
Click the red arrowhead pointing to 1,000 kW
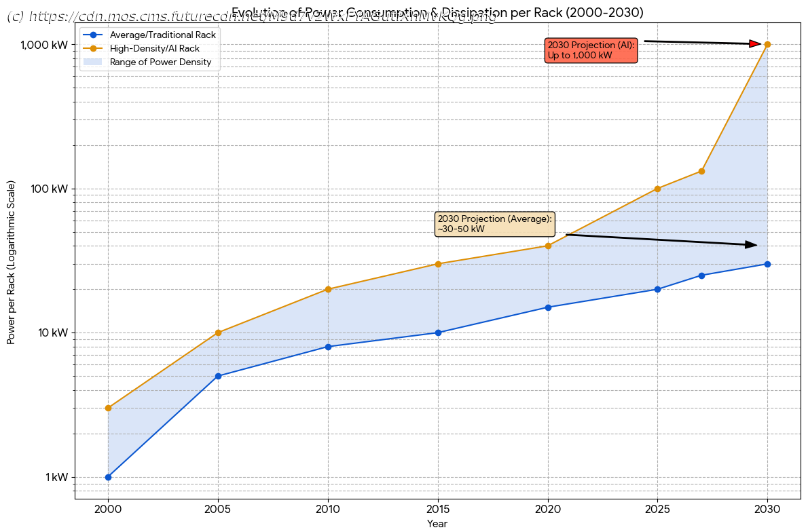tap(754, 43)
